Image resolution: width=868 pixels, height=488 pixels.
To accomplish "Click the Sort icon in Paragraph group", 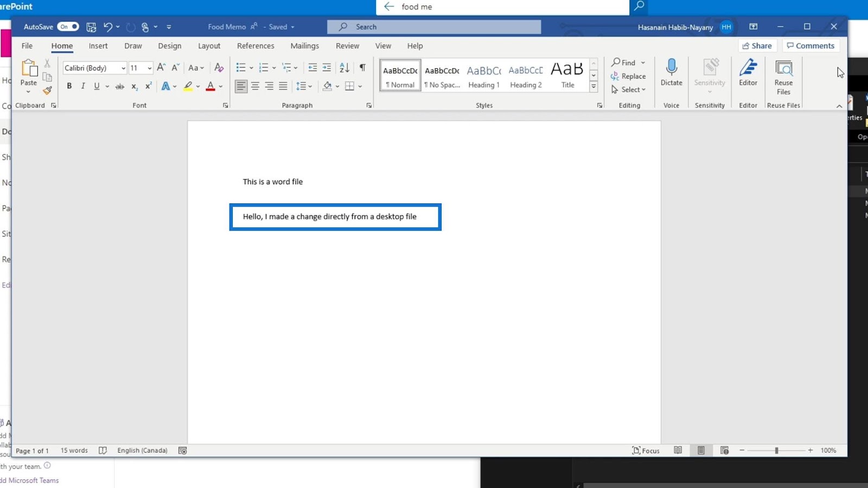I will click(x=344, y=68).
